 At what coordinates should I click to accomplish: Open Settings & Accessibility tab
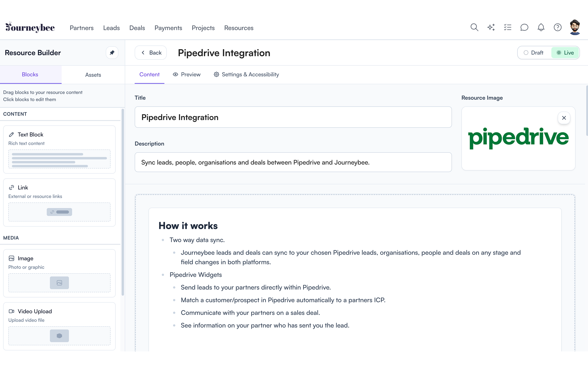click(x=246, y=75)
